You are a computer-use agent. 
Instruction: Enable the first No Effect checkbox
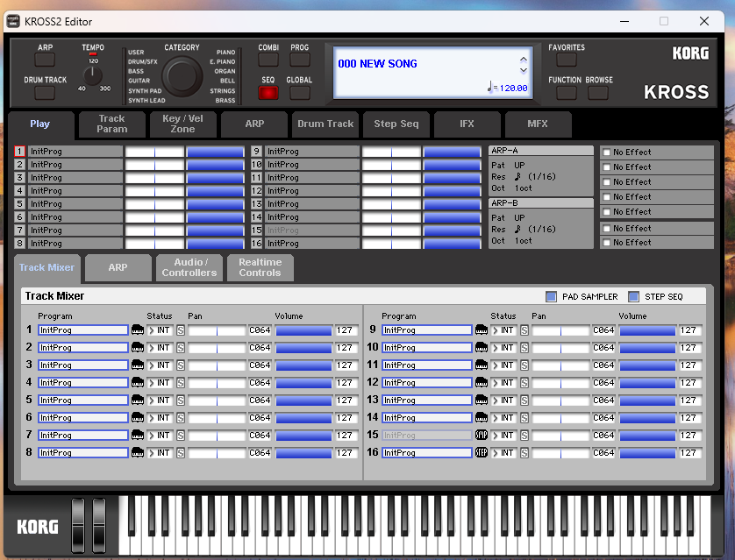607,152
